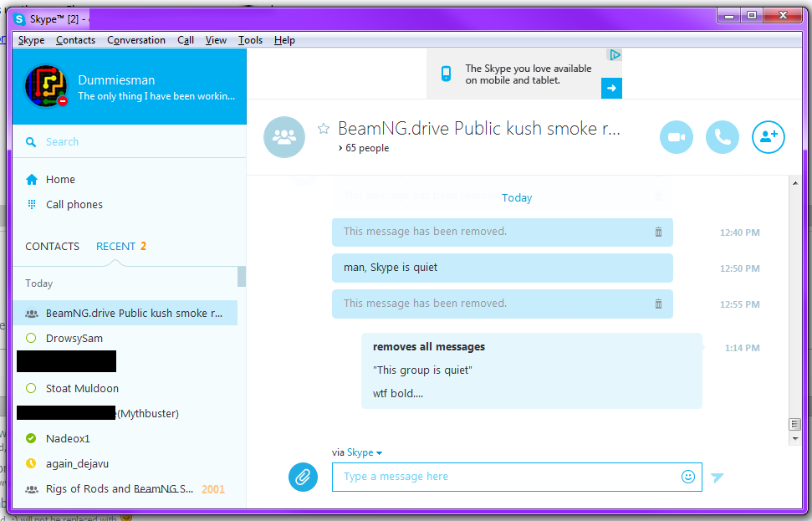
Task: Open DrowsySam conversation
Action: pyautogui.click(x=125, y=338)
